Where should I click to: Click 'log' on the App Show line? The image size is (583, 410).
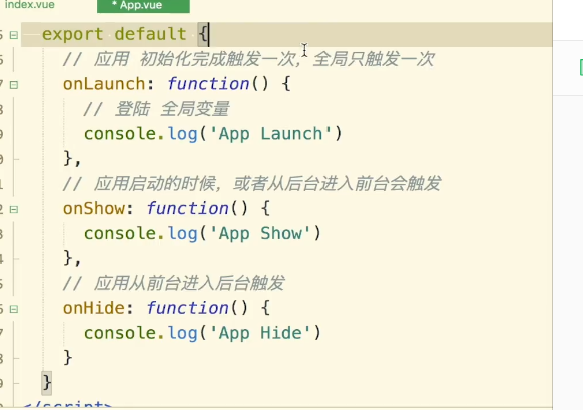point(183,234)
